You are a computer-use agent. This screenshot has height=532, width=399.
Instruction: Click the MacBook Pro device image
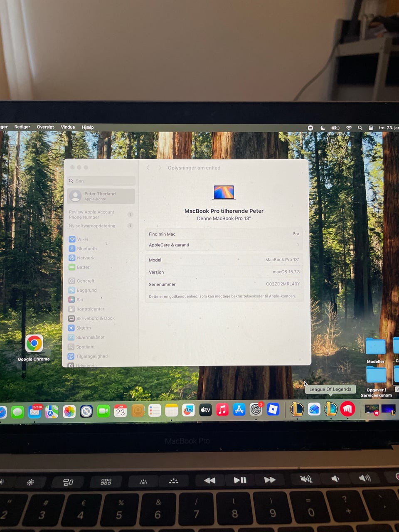[224, 192]
